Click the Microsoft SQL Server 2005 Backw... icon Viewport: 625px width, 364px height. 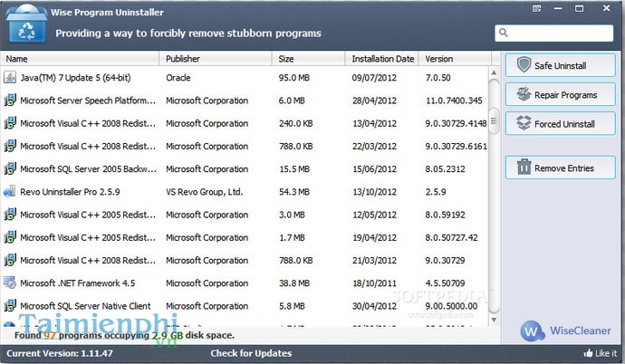click(x=10, y=168)
